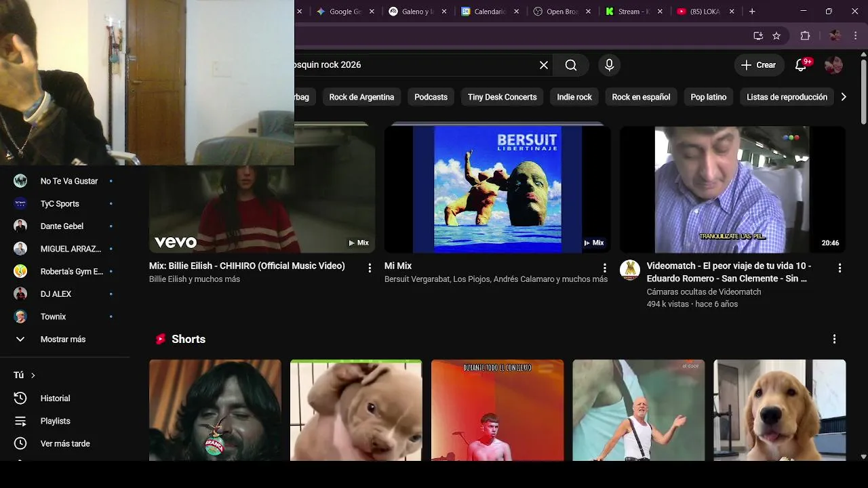The width and height of the screenshot is (868, 488).
Task: Open the Mi Mix title link
Action: click(x=398, y=266)
